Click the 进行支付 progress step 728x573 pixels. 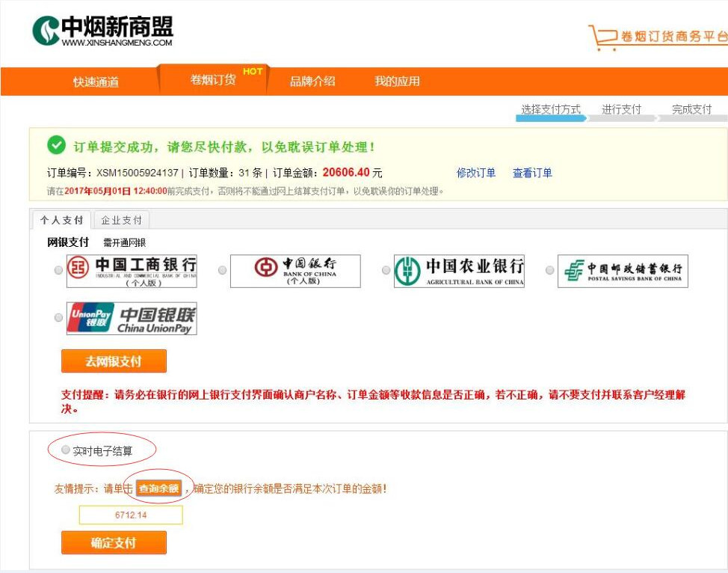tap(622, 111)
